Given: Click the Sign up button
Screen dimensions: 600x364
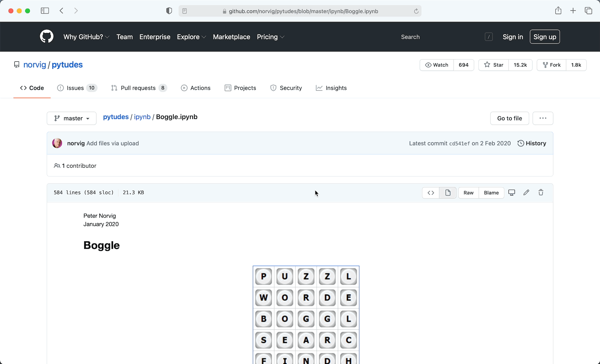Looking at the screenshot, I should (545, 37).
